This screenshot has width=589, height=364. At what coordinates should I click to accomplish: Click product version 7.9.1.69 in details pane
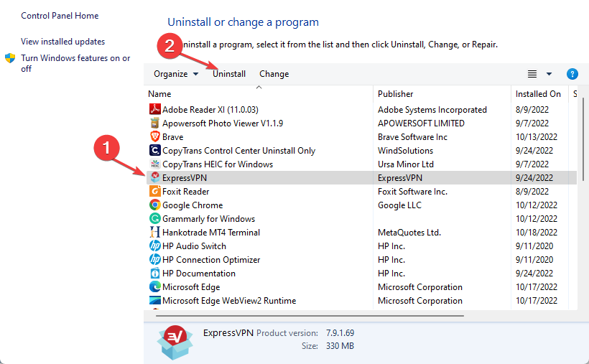(340, 333)
